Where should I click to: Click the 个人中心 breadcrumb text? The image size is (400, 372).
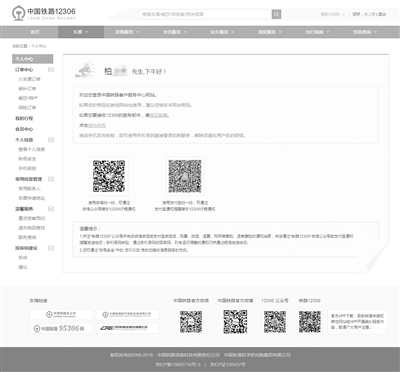(x=39, y=46)
